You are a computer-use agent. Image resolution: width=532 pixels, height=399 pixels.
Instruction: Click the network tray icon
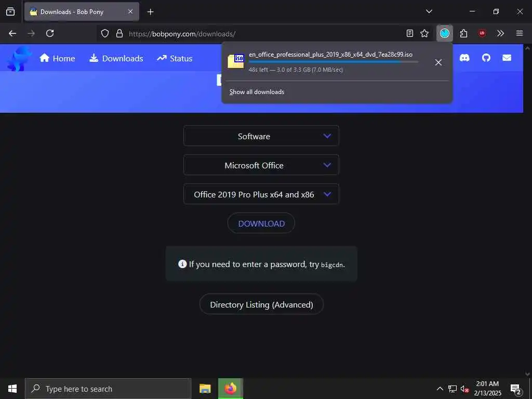click(x=453, y=389)
